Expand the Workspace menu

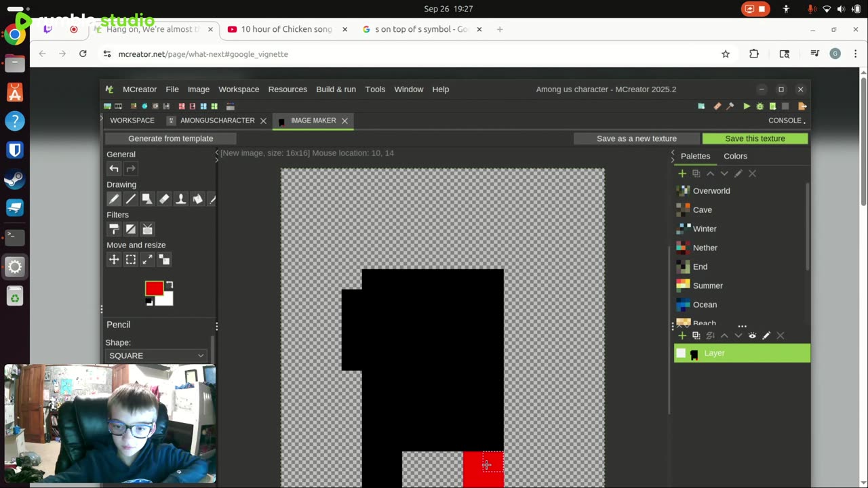[x=239, y=89]
